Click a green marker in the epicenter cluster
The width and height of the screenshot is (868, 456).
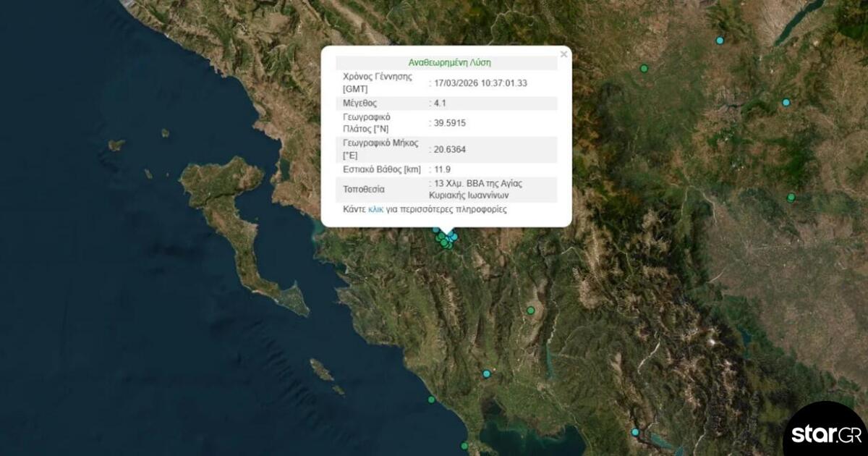coord(444,243)
